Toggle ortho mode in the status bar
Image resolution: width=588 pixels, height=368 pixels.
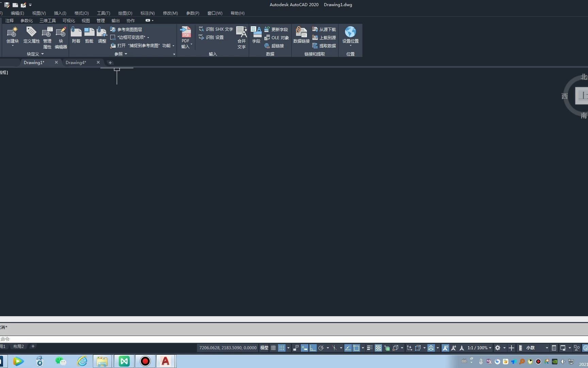pyautogui.click(x=313, y=348)
